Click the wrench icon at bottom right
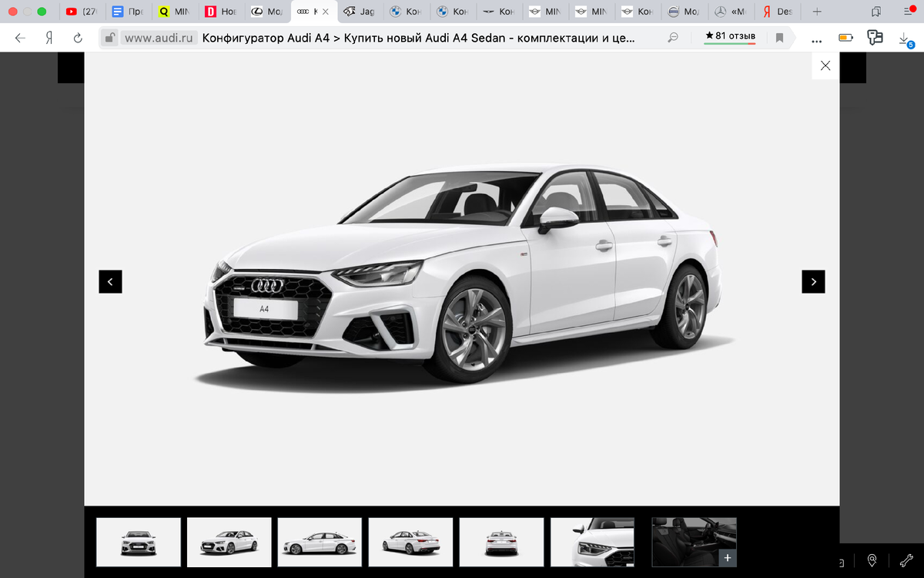Image resolution: width=924 pixels, height=578 pixels. point(906,560)
